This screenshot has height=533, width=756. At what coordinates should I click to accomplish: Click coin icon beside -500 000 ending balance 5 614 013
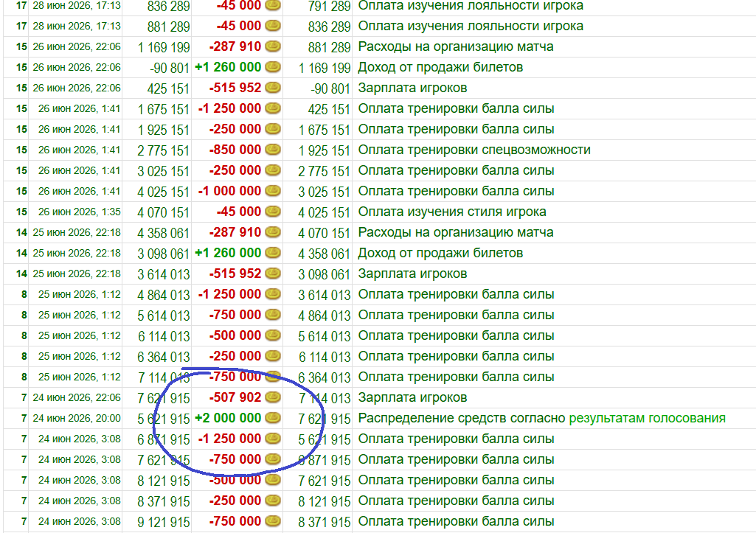pos(273,335)
